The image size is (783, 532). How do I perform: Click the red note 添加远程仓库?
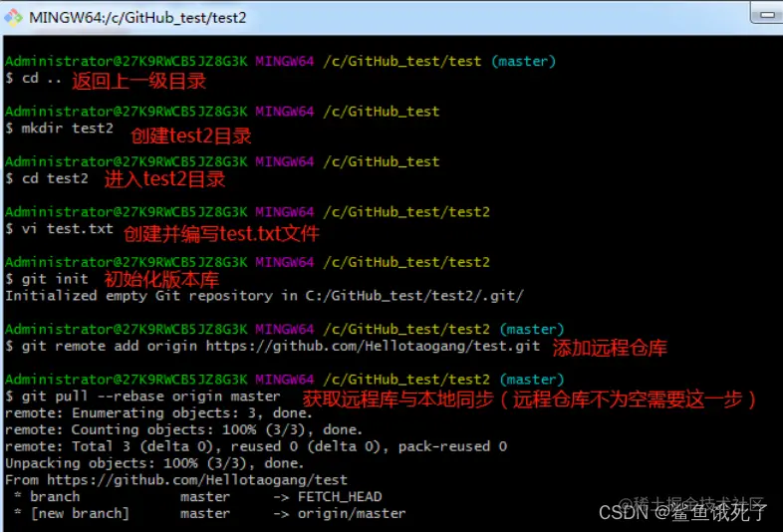pos(610,348)
